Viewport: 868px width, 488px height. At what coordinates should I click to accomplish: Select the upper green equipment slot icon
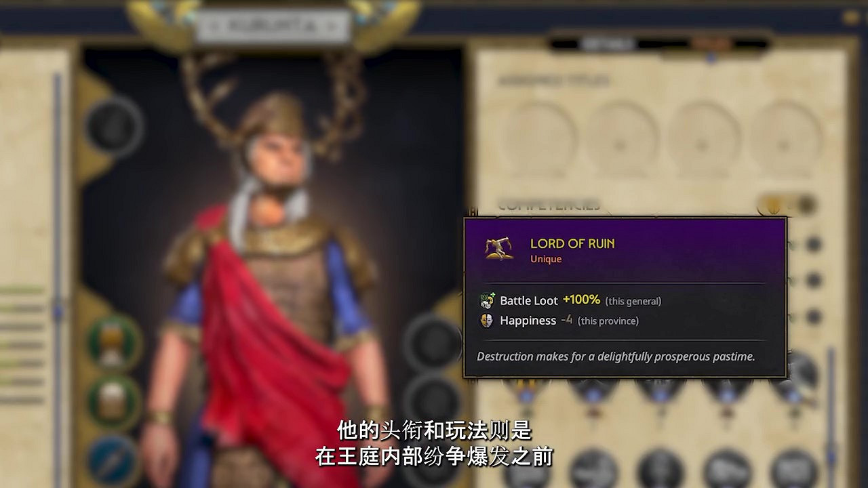click(114, 342)
